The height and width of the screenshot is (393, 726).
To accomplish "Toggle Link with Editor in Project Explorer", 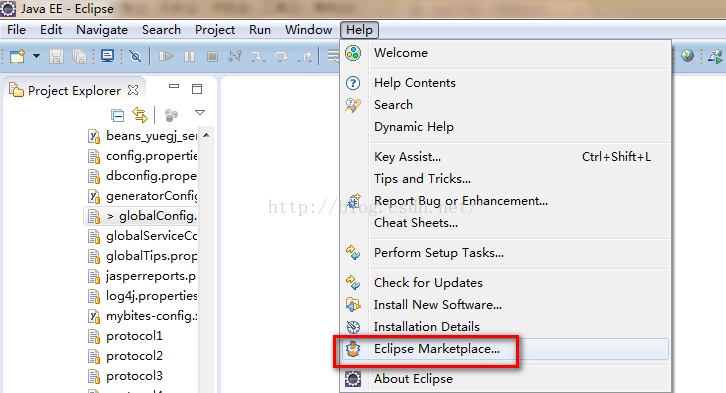I will pyautogui.click(x=140, y=115).
